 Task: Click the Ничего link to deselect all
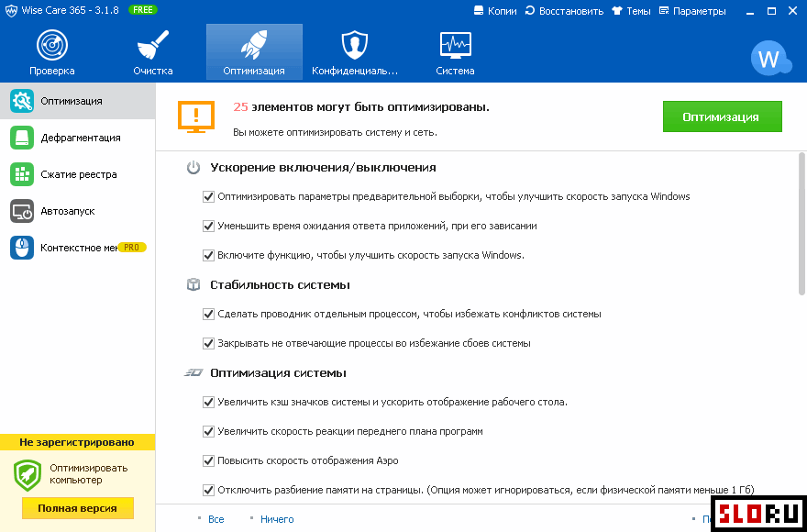pos(277,519)
